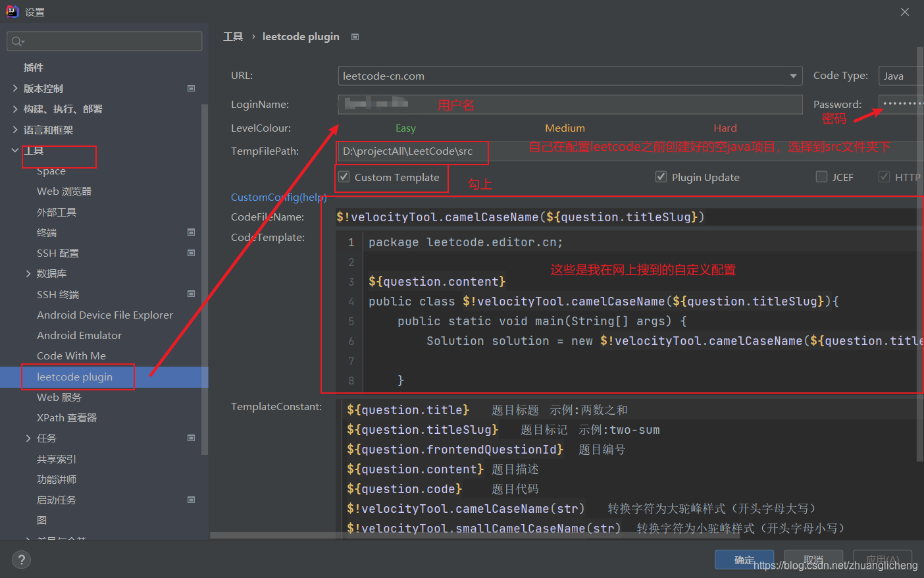Select Web 服务 settings item
The height and width of the screenshot is (578, 924).
pyautogui.click(x=59, y=397)
